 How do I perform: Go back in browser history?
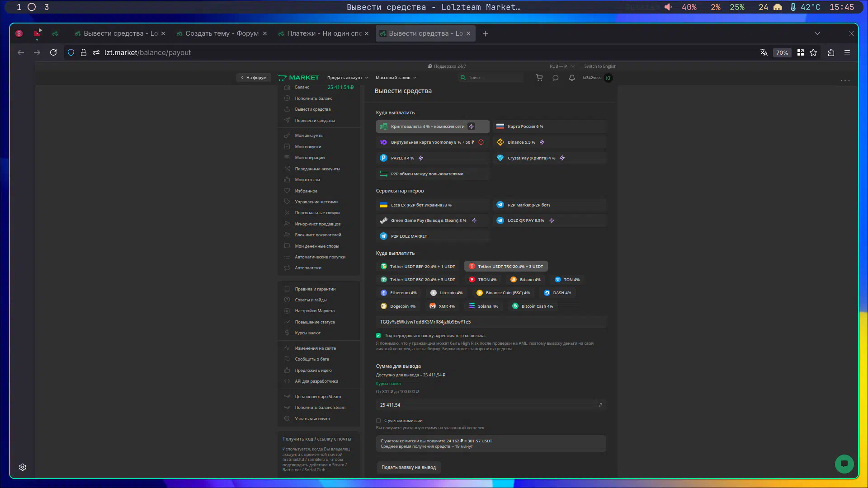pos(21,52)
